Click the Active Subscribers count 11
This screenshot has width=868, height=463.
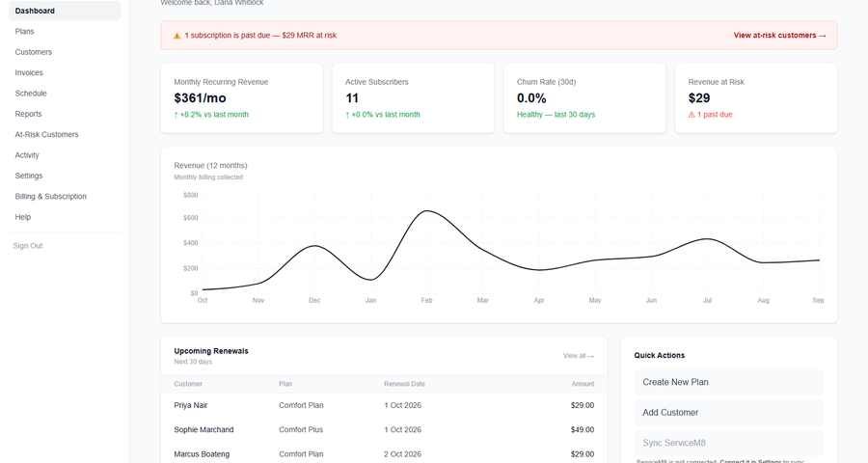pos(352,98)
